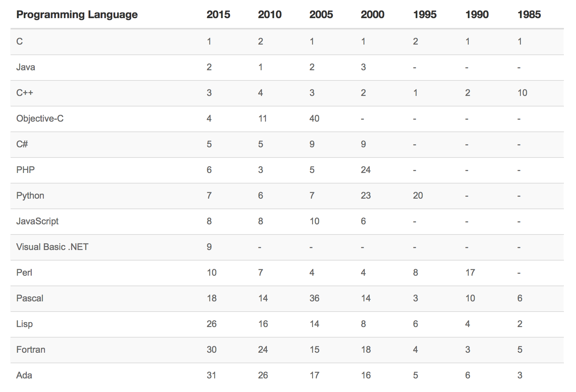This screenshot has width=576, height=392.
Task: Select PHP's 2000 rank value 24
Action: (x=365, y=170)
